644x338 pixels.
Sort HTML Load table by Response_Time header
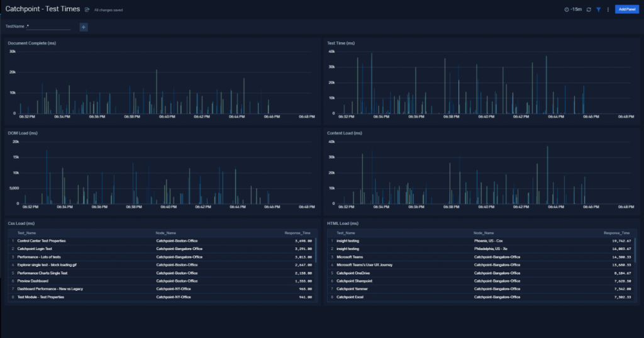tap(616, 233)
